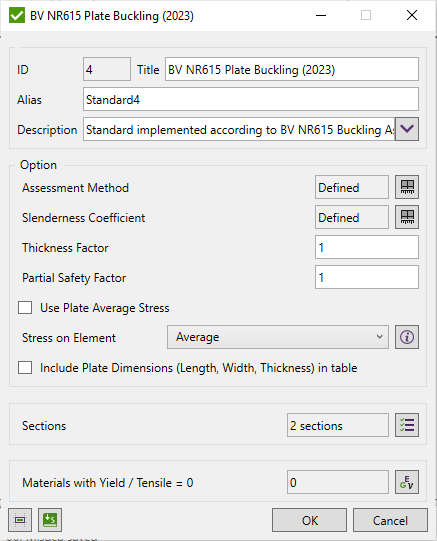This screenshot has height=541, width=437.
Task: Show Stress on Element info
Action: 407,337
